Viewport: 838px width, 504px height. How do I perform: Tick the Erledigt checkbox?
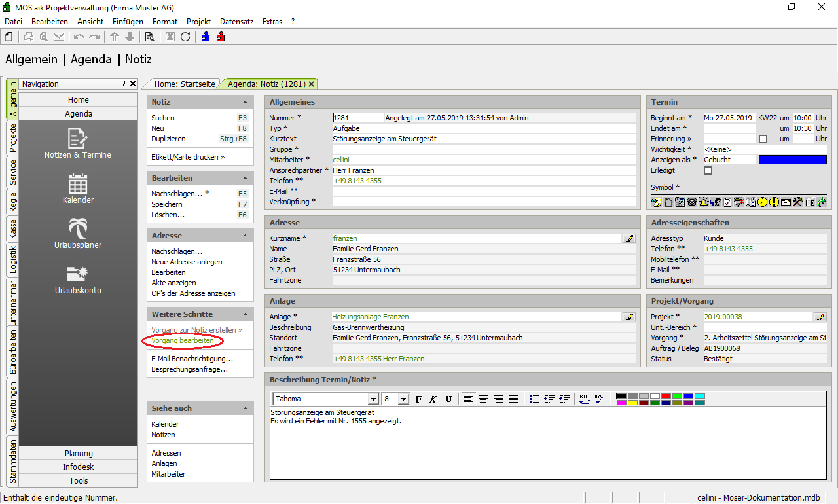coord(708,170)
